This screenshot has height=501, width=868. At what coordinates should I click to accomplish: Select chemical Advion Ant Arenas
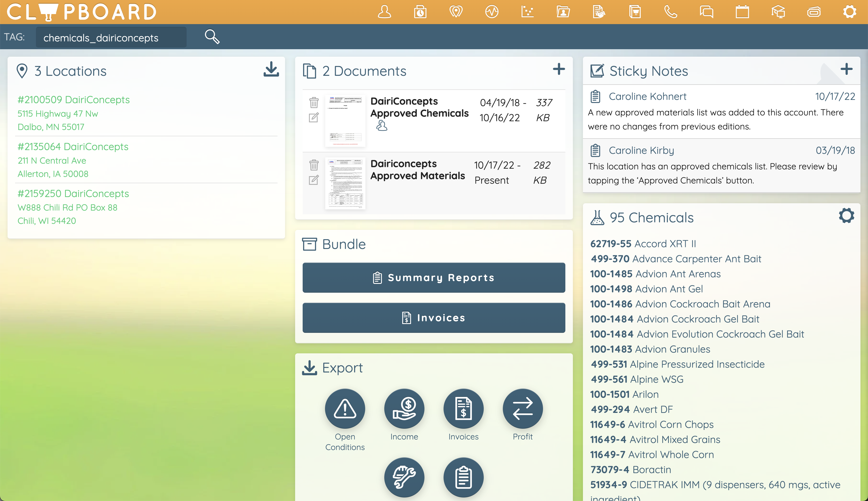[655, 274]
